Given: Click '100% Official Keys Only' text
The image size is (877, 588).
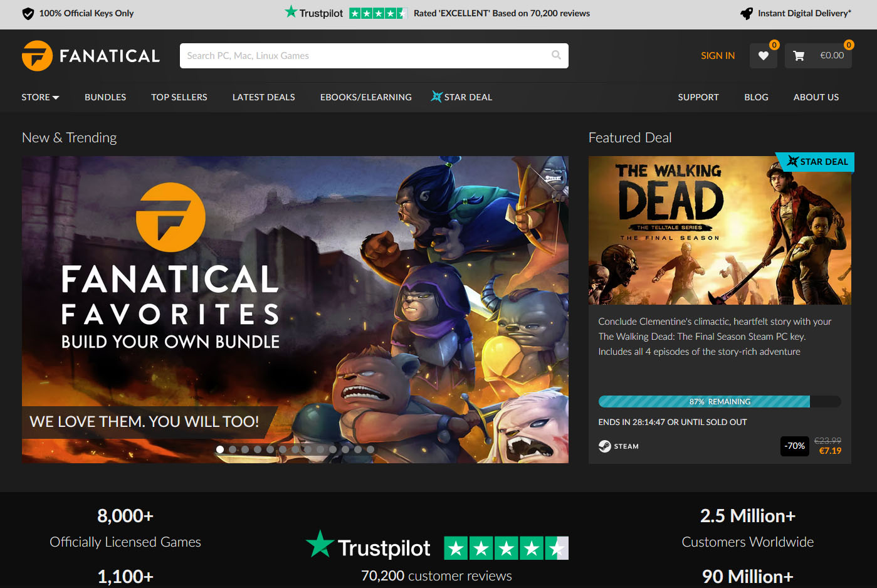Looking at the screenshot, I should tap(87, 13).
